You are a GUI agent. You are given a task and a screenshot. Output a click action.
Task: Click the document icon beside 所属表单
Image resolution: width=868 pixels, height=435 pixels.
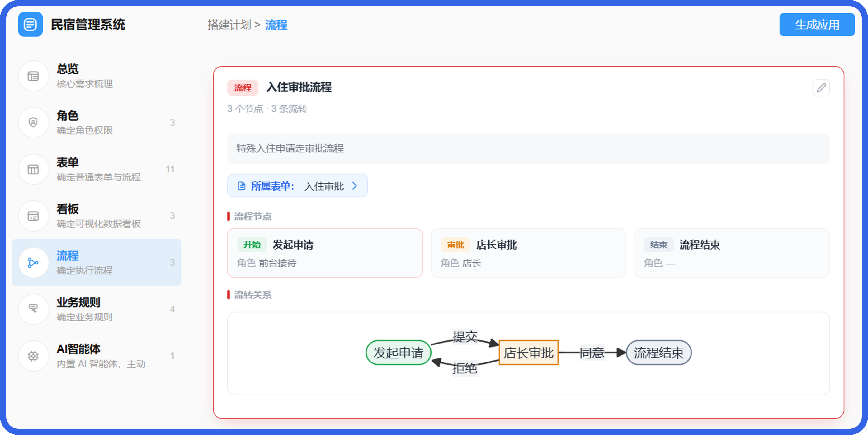(242, 186)
